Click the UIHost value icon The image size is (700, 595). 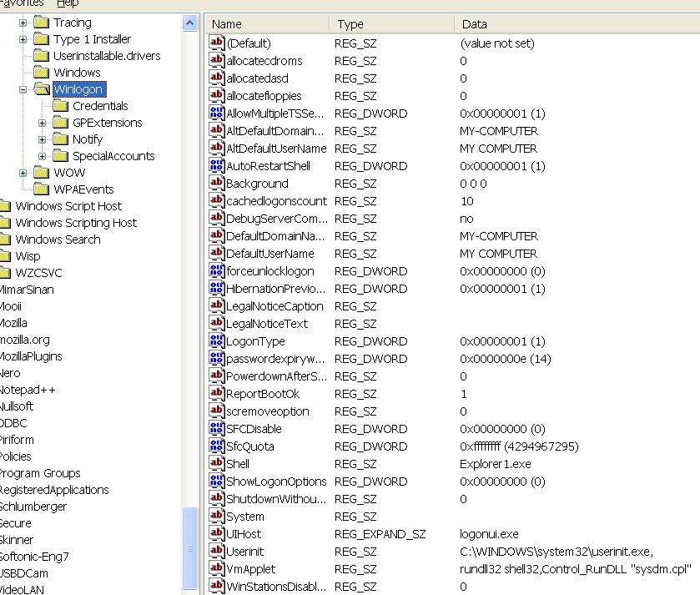[217, 533]
